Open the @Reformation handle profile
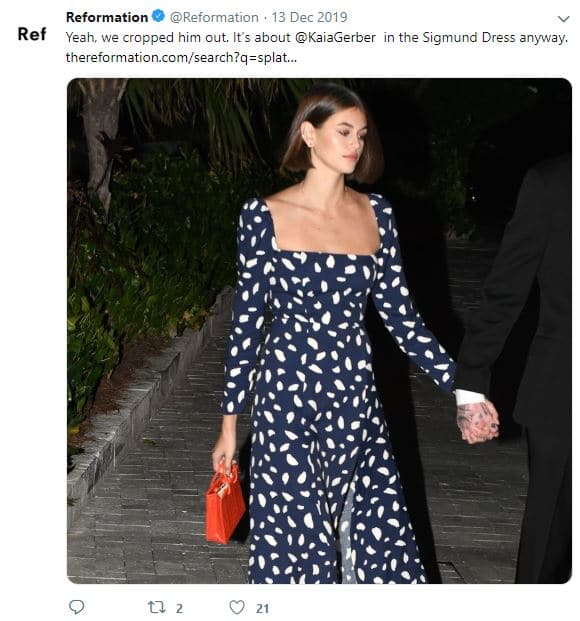 (214, 17)
